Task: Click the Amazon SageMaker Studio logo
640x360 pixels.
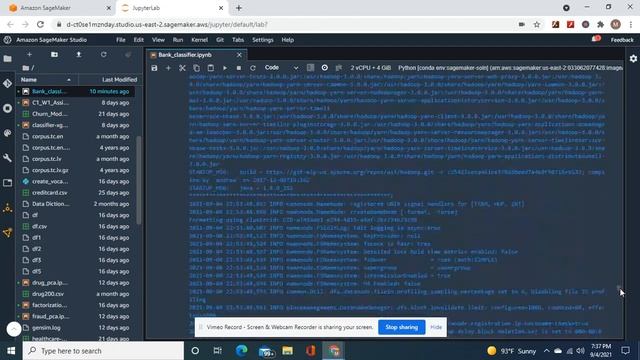Action: 7,40
